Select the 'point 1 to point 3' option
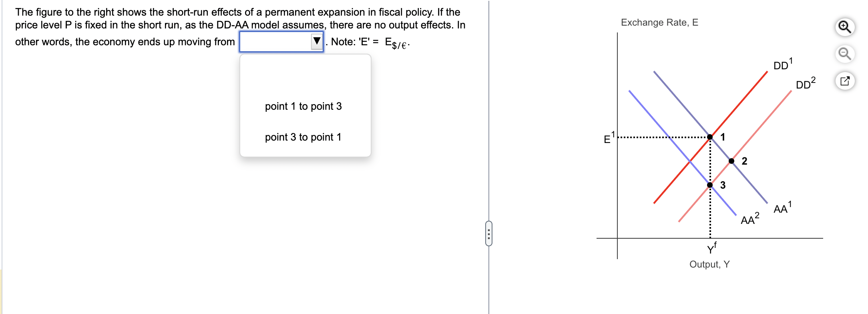The height and width of the screenshot is (314, 868). (x=303, y=106)
